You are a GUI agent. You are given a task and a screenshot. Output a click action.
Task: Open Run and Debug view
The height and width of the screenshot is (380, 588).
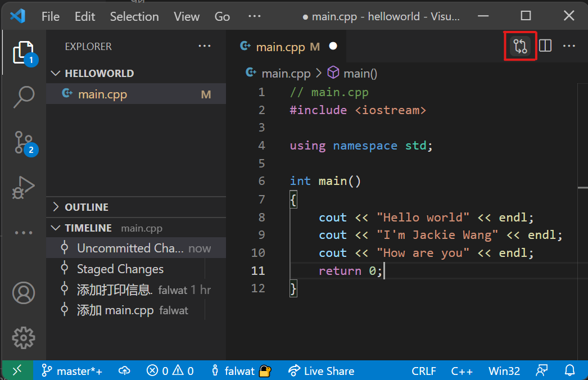(24, 188)
